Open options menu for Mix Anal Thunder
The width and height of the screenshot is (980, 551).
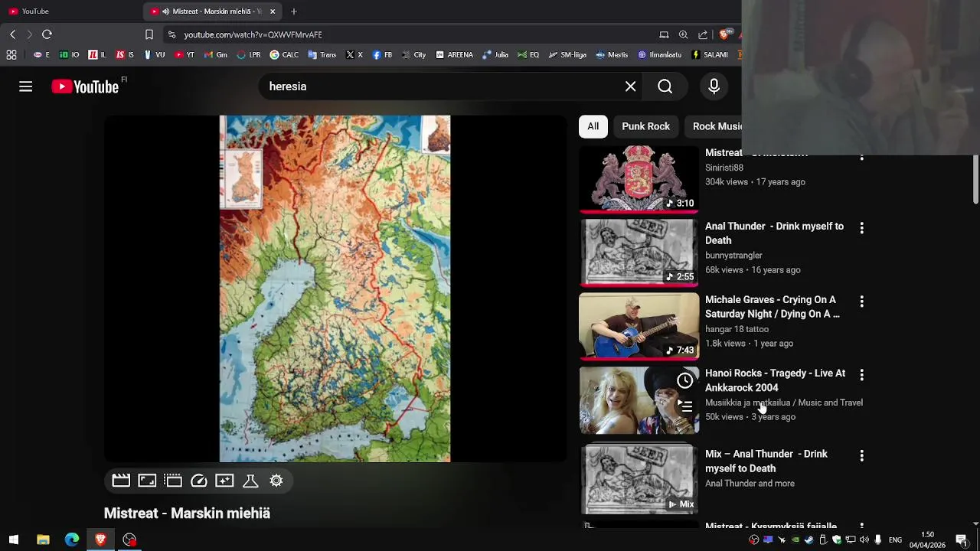[x=862, y=456]
